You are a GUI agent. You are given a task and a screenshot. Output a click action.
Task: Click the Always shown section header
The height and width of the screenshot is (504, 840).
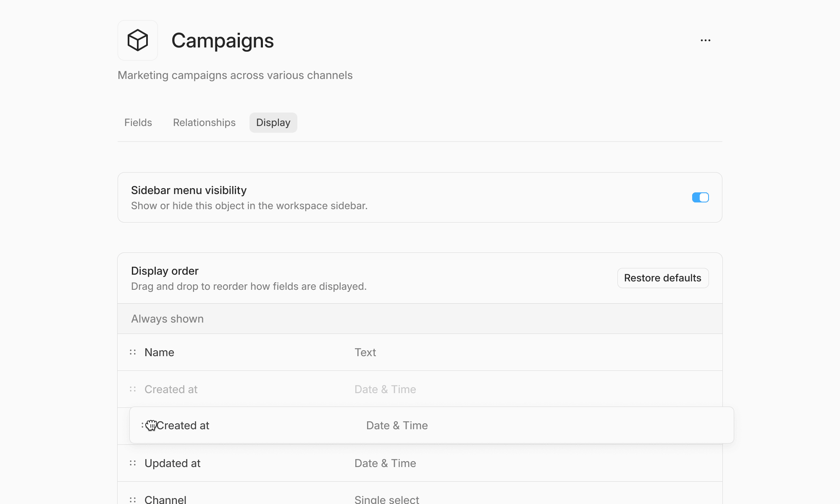(x=420, y=319)
